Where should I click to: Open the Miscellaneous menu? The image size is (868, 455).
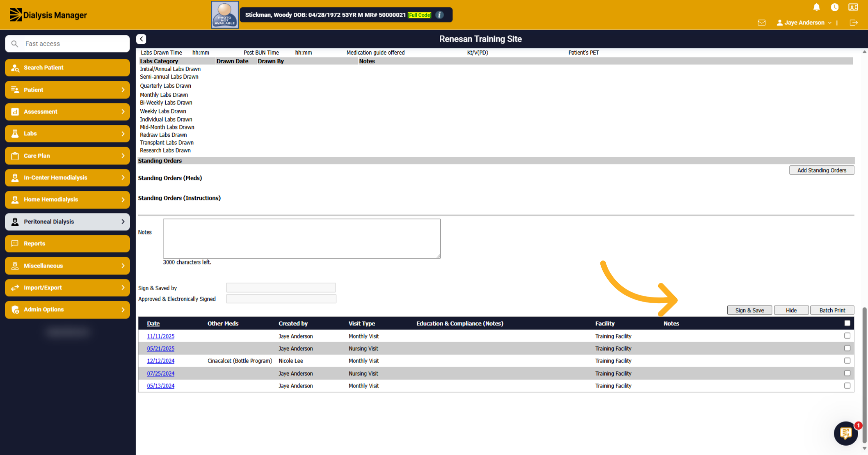[67, 266]
